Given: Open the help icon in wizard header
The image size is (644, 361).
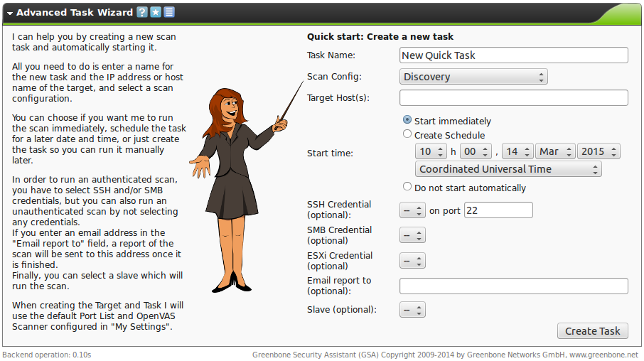Looking at the screenshot, I should 142,12.
